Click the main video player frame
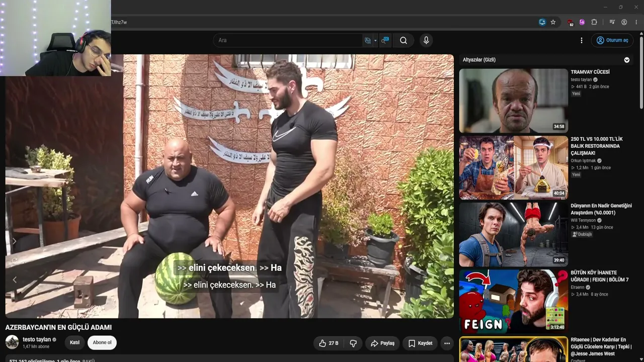The width and height of the screenshot is (644, 362). 229,186
